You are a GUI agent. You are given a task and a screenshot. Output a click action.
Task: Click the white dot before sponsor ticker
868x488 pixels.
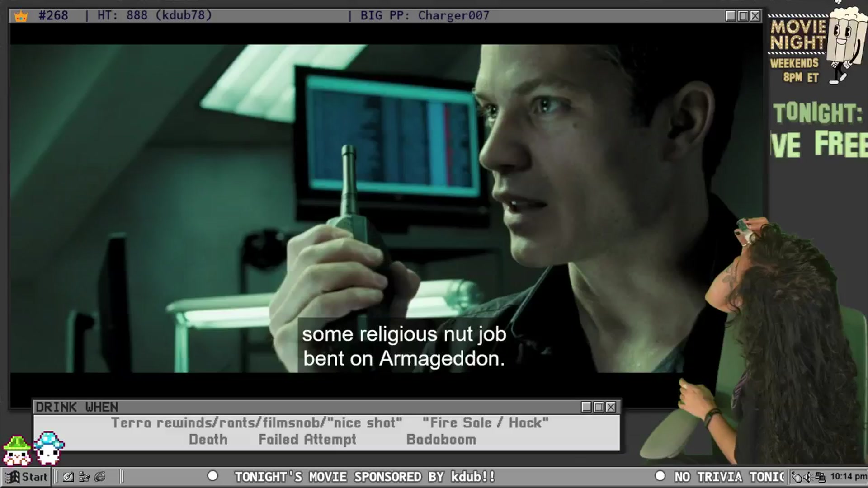(212, 476)
